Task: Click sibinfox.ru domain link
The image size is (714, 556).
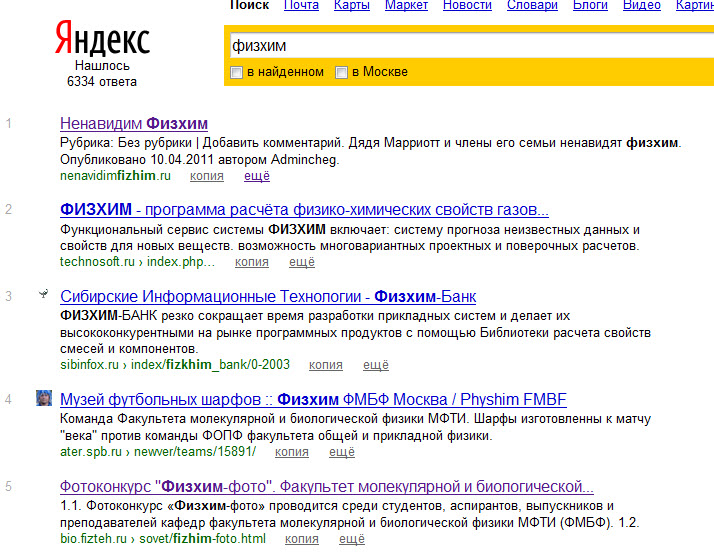Action: pyautogui.click(x=89, y=365)
